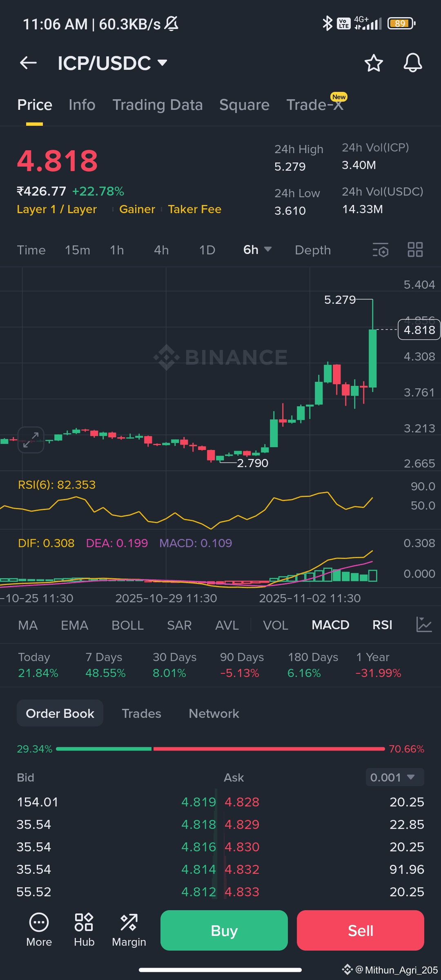Toggle MACD indicator on chart
The height and width of the screenshot is (980, 441).
pos(330,625)
